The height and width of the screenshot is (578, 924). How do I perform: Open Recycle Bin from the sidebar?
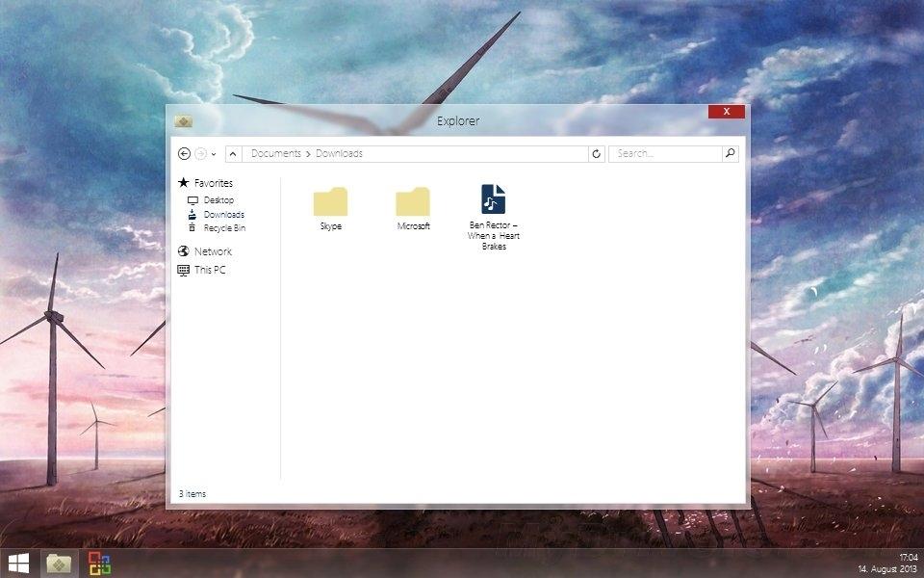[224, 228]
